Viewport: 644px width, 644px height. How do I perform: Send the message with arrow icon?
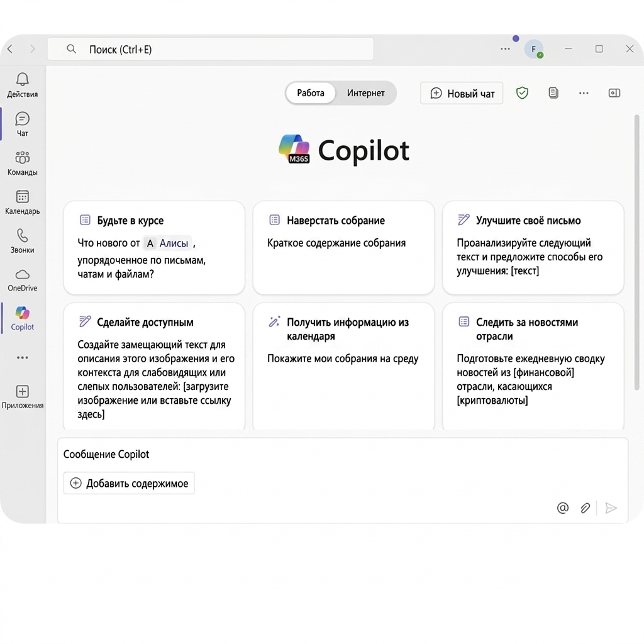611,508
